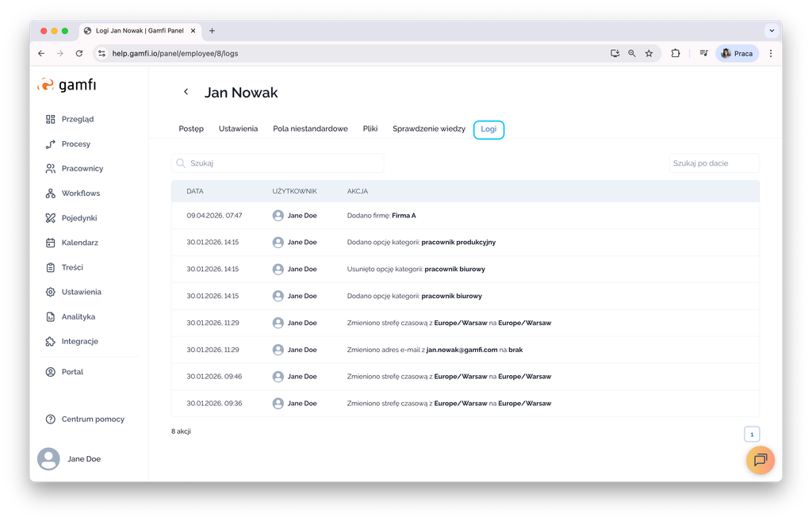812x521 pixels.
Task: Go to Pracownicy in the sidebar
Action: click(82, 169)
